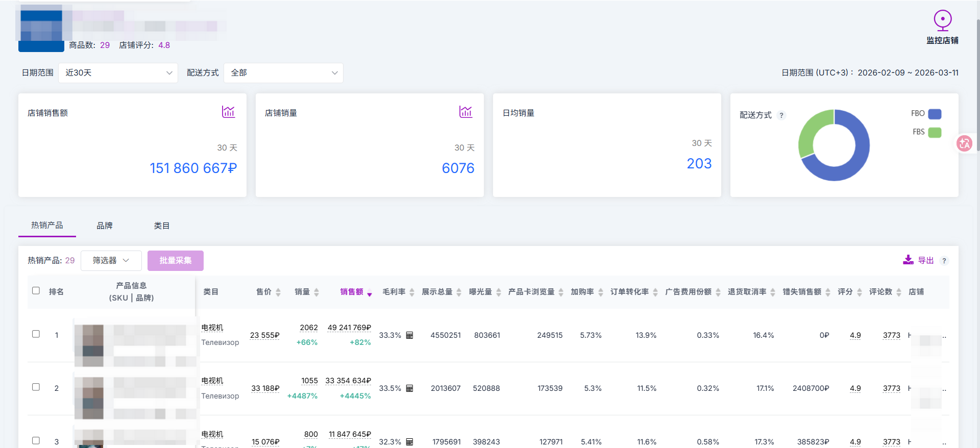The image size is (980, 448).
Task: Switch to the 品牌 tab
Action: [x=105, y=226]
